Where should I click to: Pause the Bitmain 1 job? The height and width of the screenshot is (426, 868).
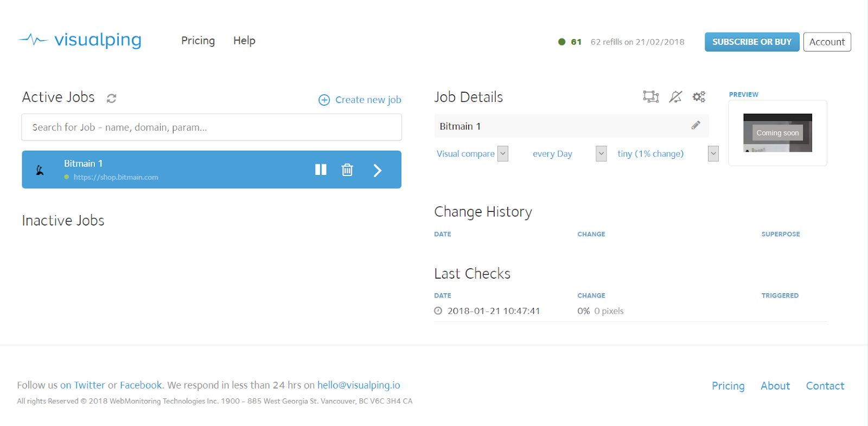[x=321, y=170]
